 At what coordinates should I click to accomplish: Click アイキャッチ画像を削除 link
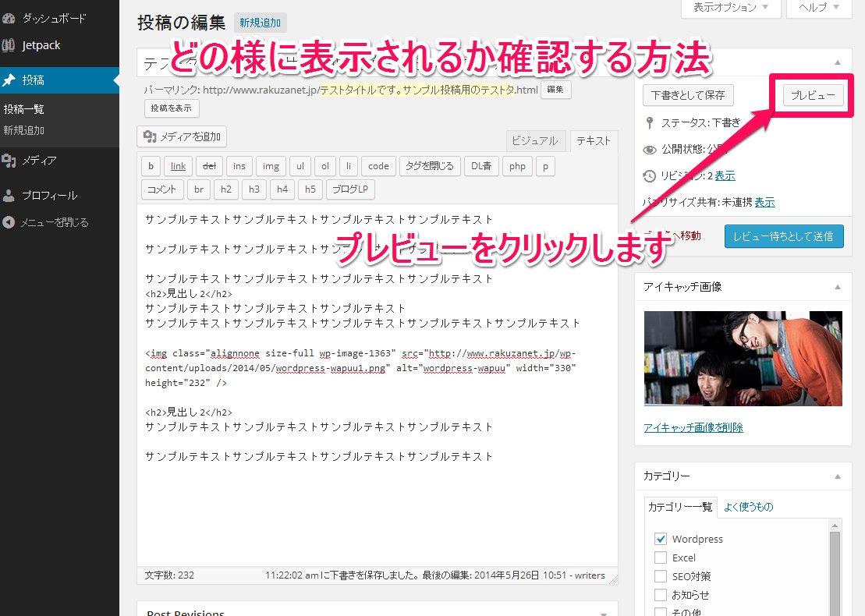pos(693,427)
